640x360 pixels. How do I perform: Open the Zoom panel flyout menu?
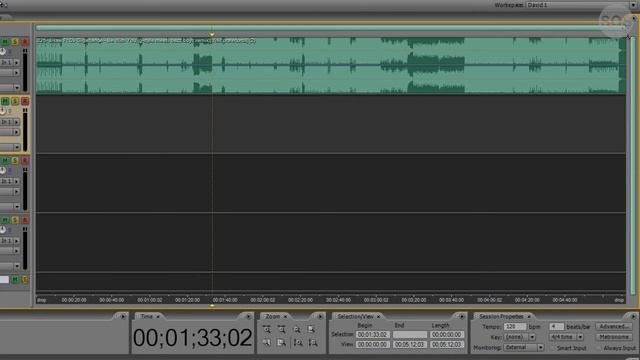[320, 316]
